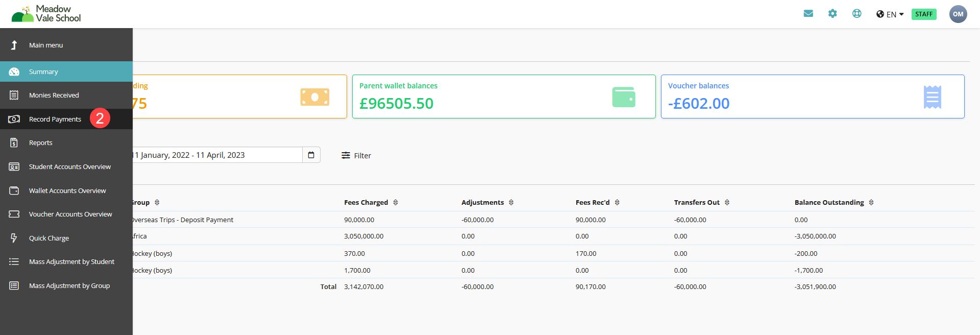Open Quick Charge from sidebar
Screen dimensions: 980x335
48,238
